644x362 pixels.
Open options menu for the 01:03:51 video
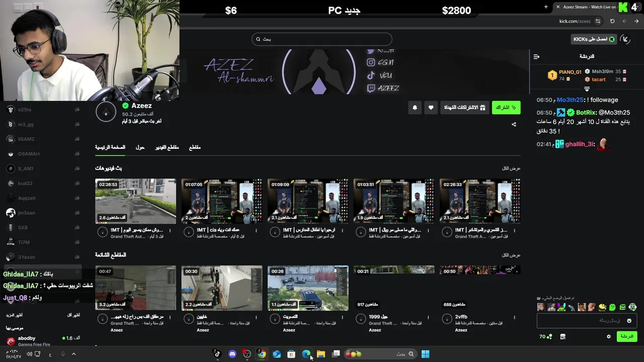click(x=428, y=231)
